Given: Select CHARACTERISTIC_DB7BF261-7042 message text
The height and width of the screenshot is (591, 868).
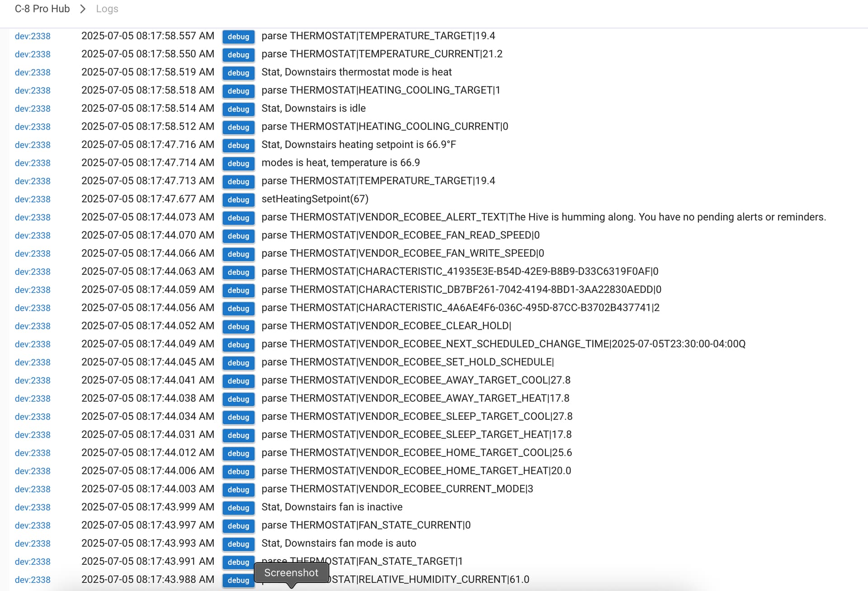Looking at the screenshot, I should tap(462, 290).
